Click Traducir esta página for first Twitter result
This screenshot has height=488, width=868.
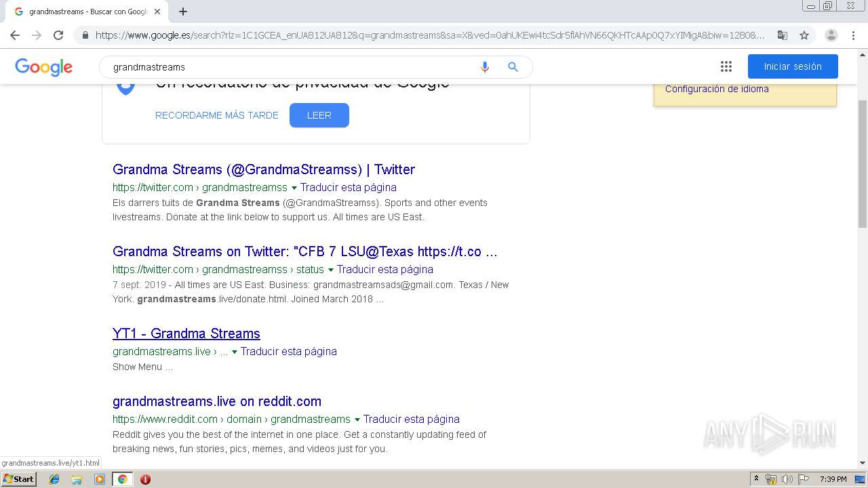tap(349, 187)
